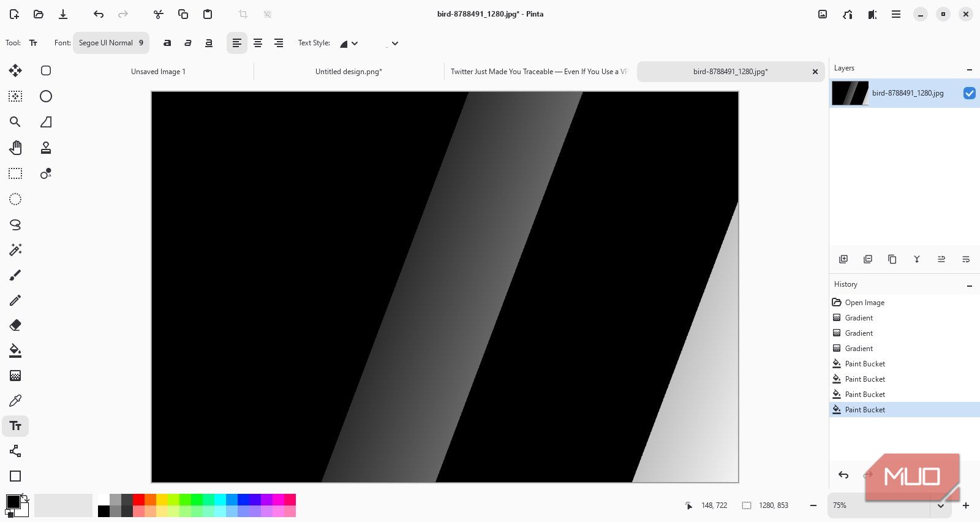980x522 pixels.
Task: Select the Recolor tool
Action: [46, 173]
